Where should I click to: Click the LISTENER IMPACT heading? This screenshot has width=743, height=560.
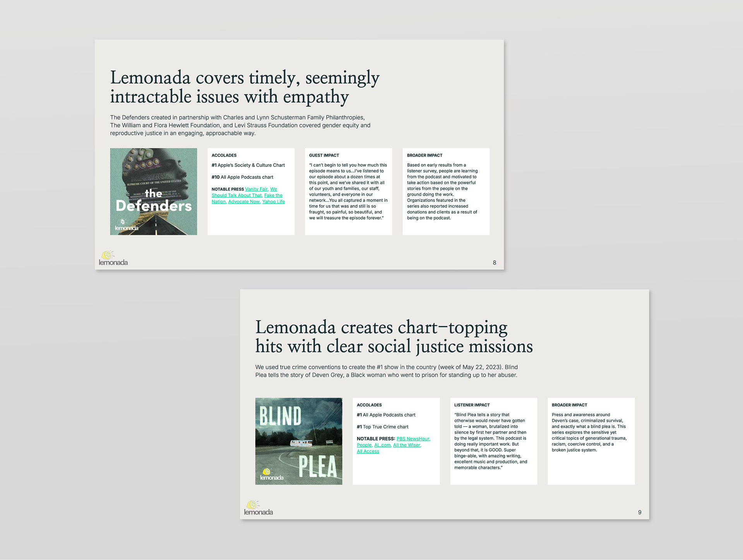(x=472, y=405)
